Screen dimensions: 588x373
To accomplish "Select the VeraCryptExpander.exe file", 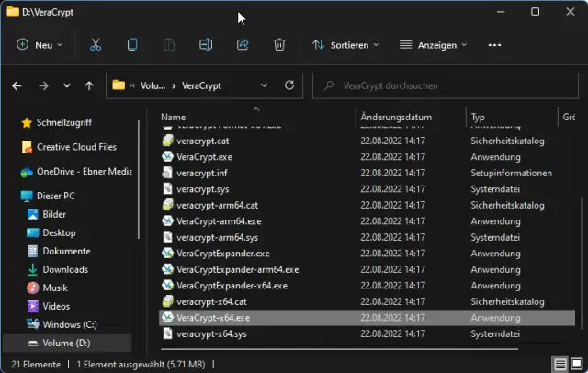I will (222, 253).
